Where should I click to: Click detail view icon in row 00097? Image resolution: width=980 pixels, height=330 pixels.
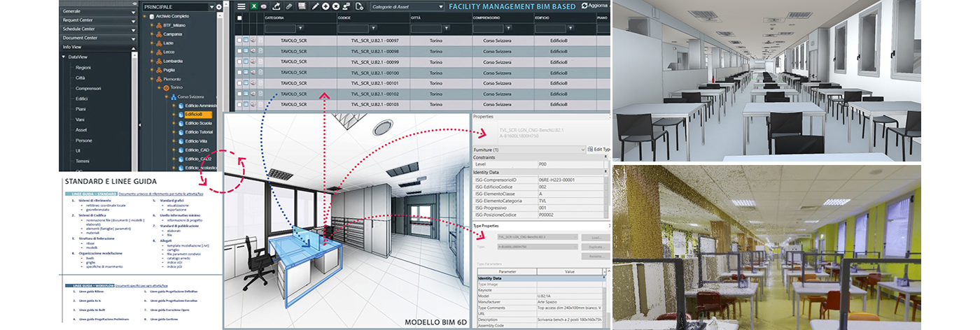coord(246,41)
